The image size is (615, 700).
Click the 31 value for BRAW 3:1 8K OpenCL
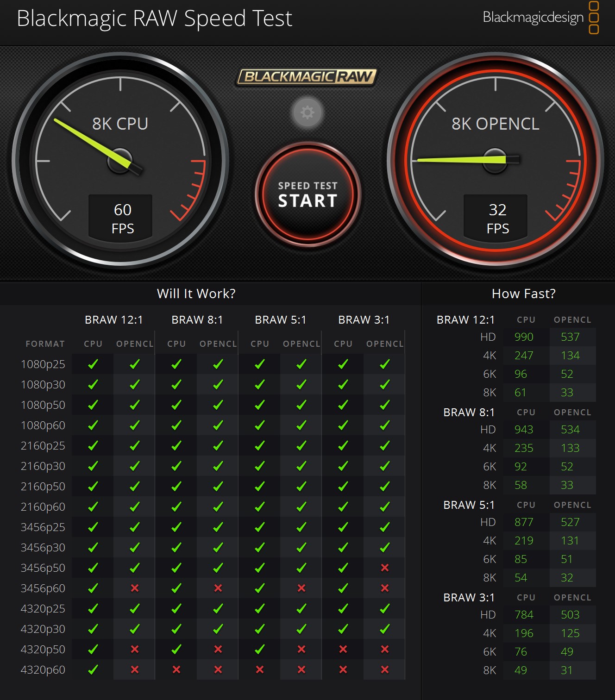click(x=567, y=670)
